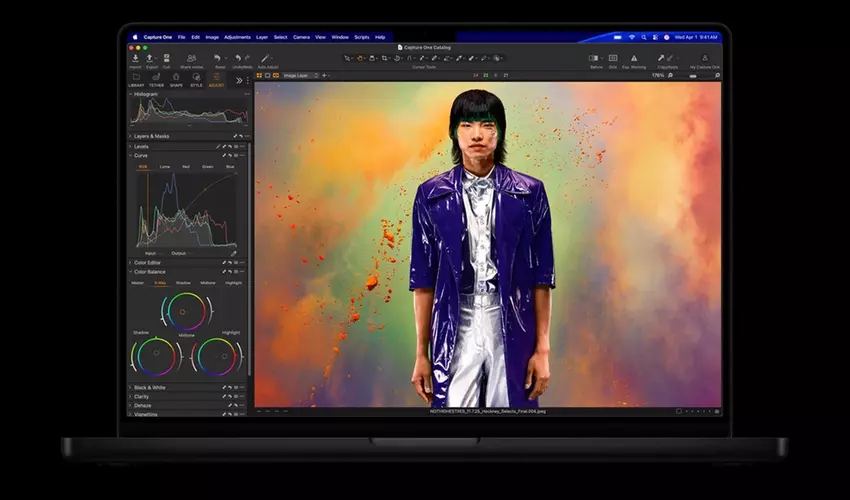Switch to the Luma curve tab
The height and width of the screenshot is (500, 850).
tap(164, 167)
